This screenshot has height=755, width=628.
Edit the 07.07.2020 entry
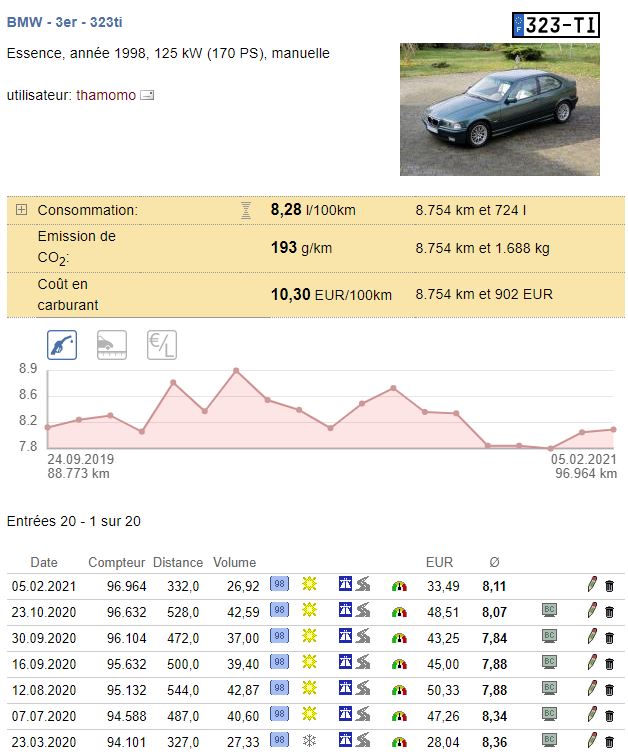[592, 715]
